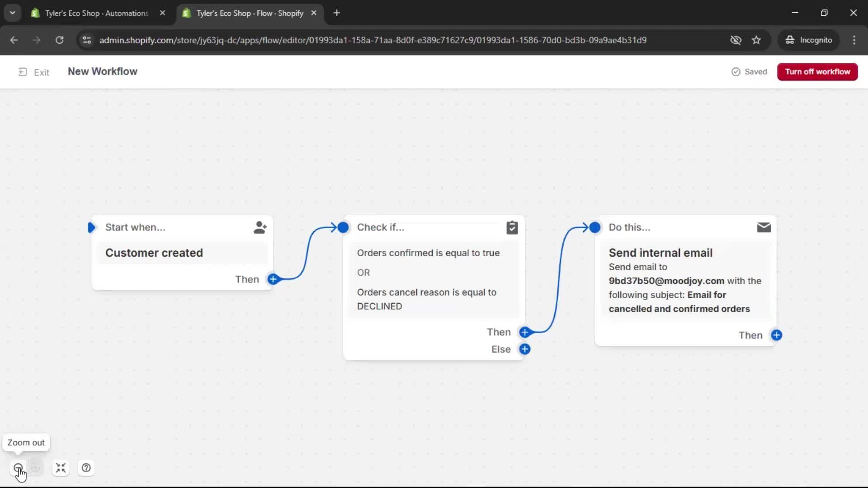Add a step after the condition's Then branch
This screenshot has width=868, height=488.
(x=524, y=332)
